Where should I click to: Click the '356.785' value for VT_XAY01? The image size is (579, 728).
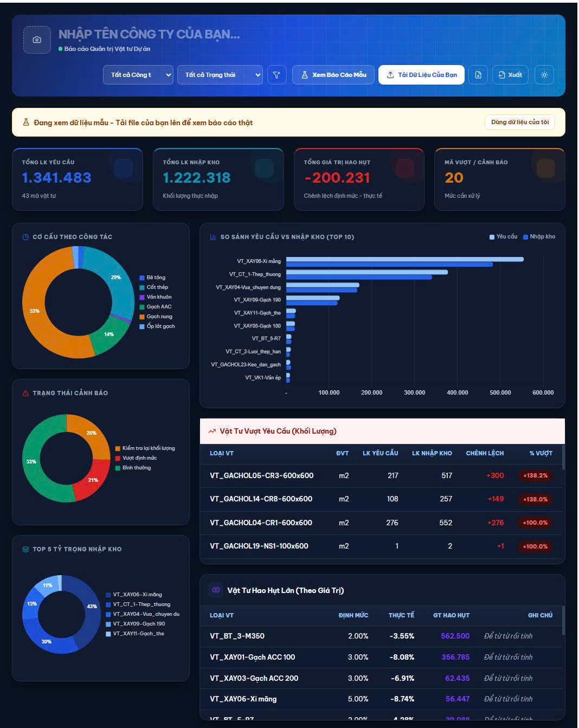[x=455, y=657]
